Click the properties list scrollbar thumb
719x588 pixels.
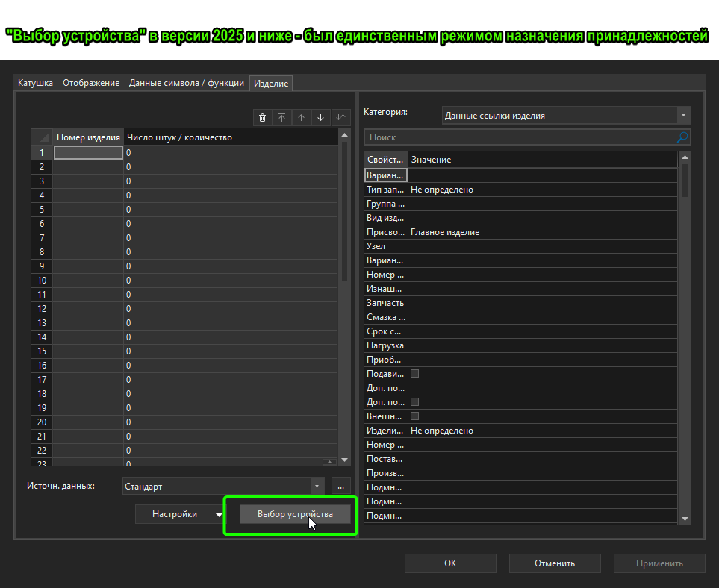click(685, 180)
